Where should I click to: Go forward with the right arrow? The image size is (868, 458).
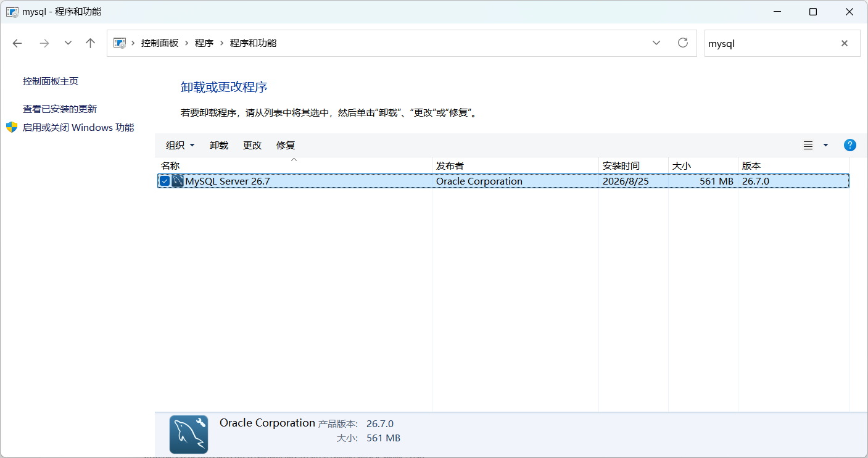[44, 43]
